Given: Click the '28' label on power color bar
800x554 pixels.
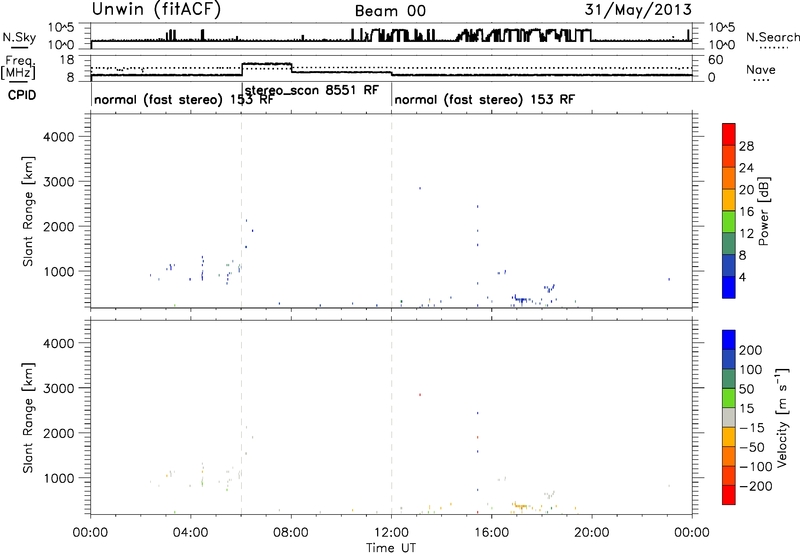Looking at the screenshot, I should [746, 146].
